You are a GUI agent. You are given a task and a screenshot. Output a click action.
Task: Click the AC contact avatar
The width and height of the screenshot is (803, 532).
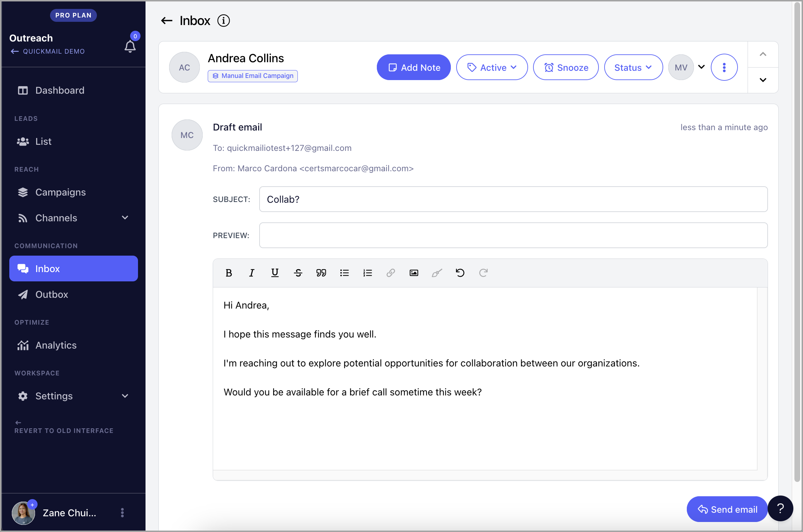(184, 68)
